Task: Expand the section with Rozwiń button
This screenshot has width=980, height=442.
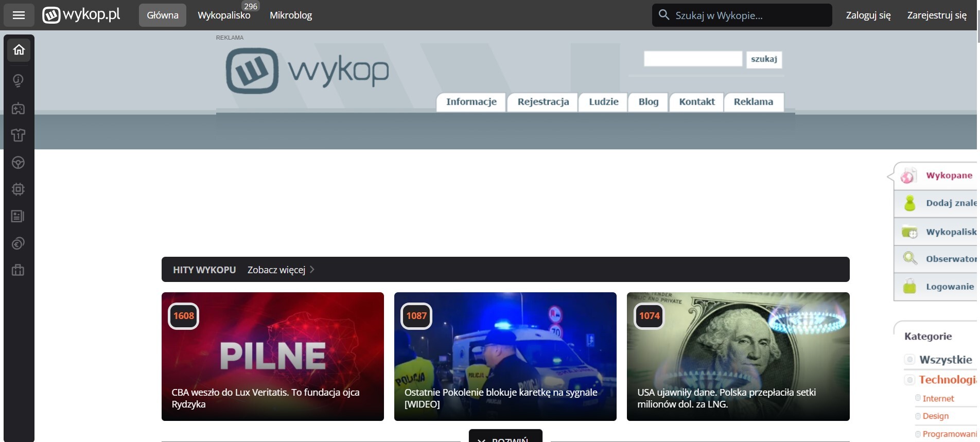Action: pos(505,437)
